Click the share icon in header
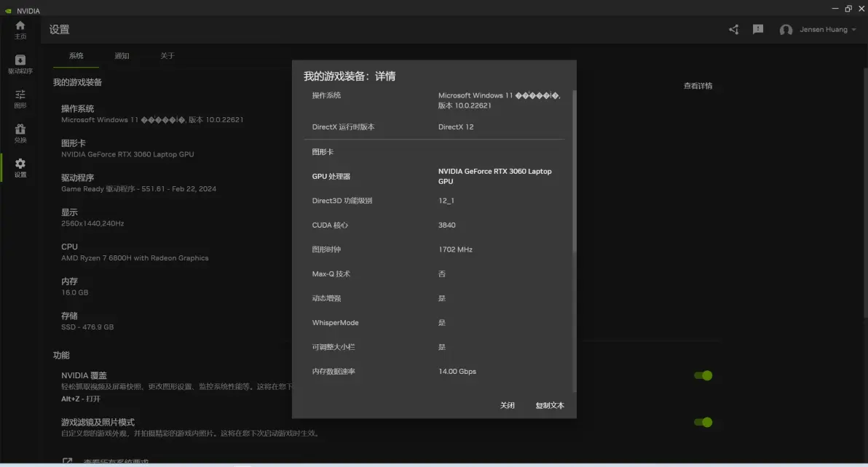 (x=733, y=29)
